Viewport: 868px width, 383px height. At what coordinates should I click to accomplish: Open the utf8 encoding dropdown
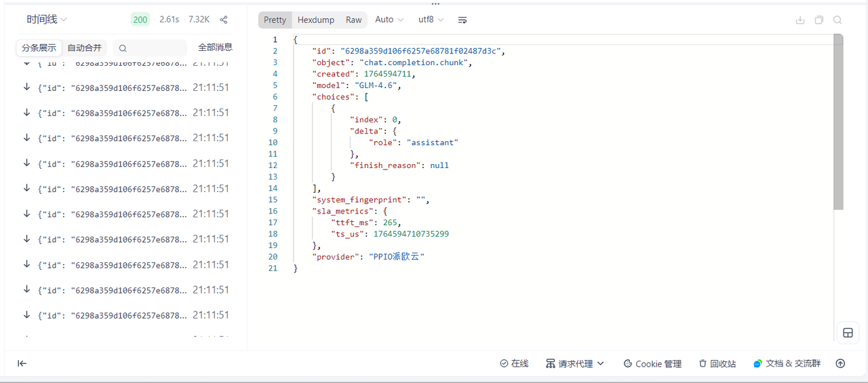point(431,20)
